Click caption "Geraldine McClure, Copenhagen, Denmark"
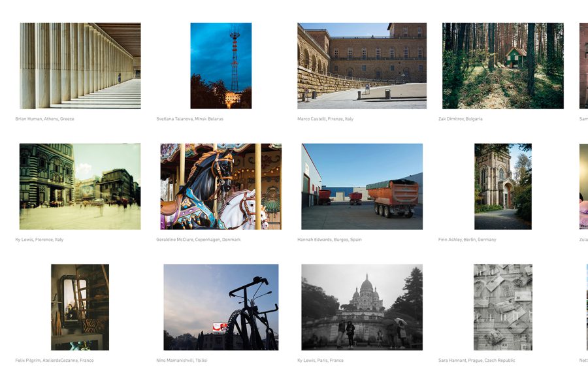Image resolution: width=588 pixels, height=392 pixels. [x=199, y=240]
